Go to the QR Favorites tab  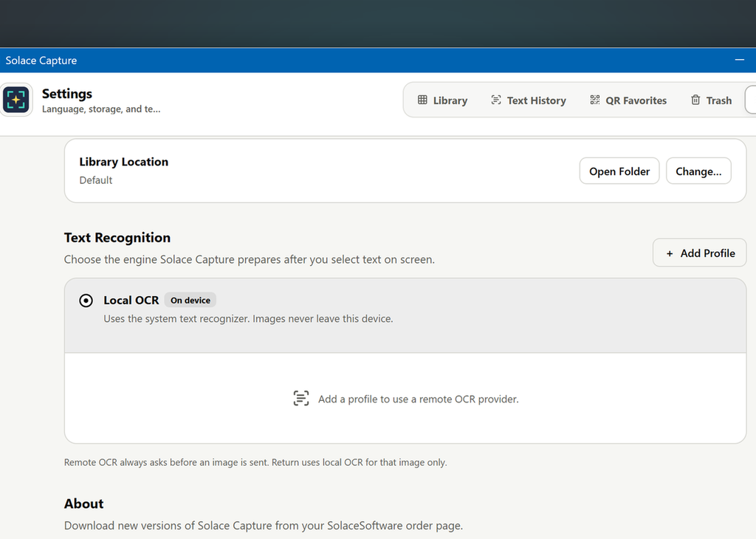point(628,100)
